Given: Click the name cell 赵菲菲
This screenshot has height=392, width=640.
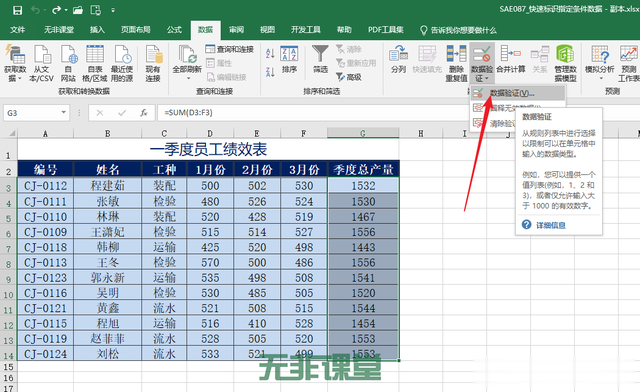Looking at the screenshot, I should click(x=107, y=339).
